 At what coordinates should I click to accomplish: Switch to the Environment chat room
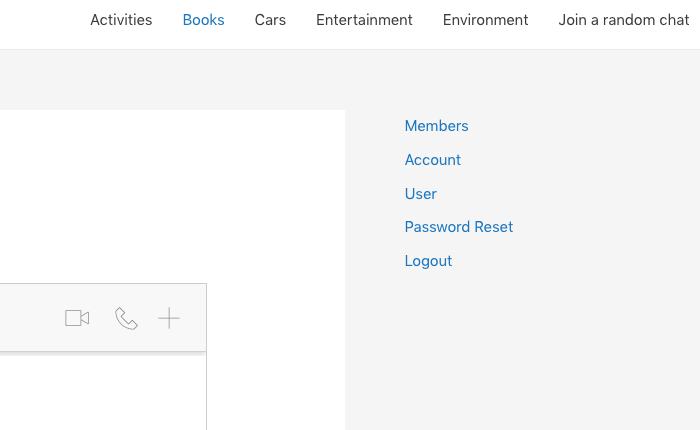click(x=485, y=20)
